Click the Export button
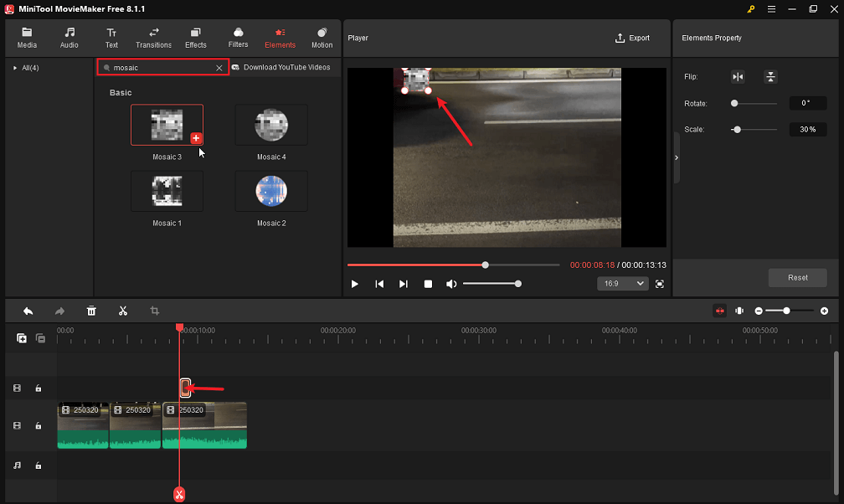This screenshot has height=504, width=844. click(632, 39)
